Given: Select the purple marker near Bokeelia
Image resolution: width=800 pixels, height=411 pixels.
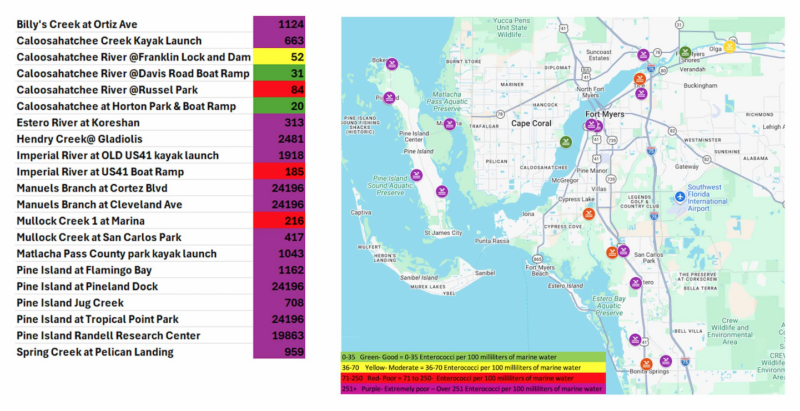Looking at the screenshot, I should 392,64.
